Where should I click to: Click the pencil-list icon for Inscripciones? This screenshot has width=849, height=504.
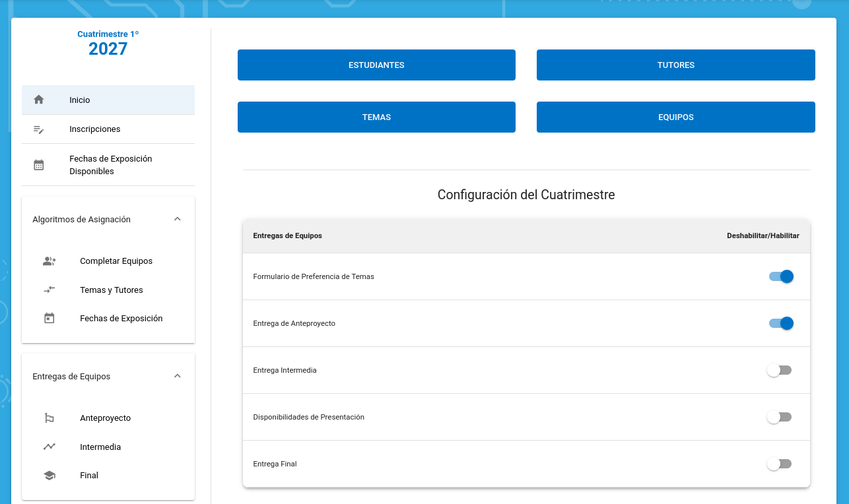(39, 129)
